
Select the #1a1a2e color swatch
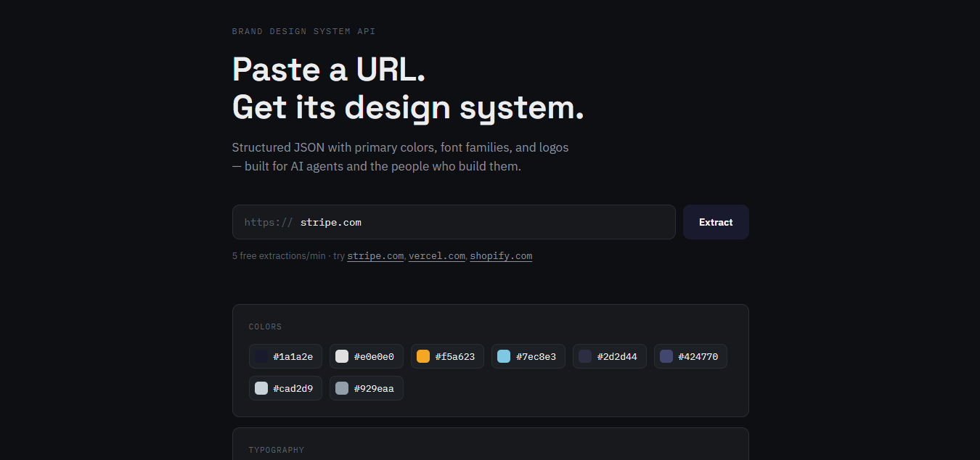pos(285,356)
